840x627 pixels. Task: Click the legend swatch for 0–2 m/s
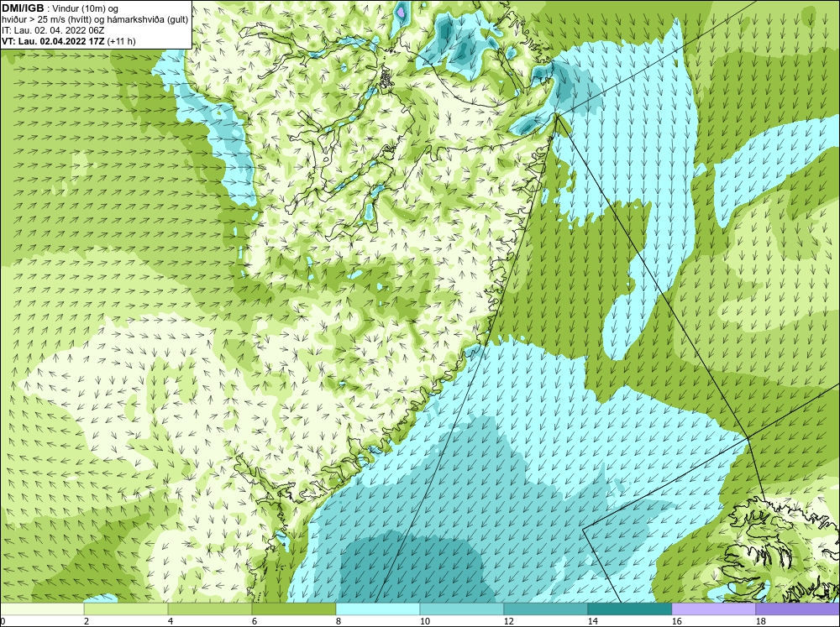click(42, 609)
